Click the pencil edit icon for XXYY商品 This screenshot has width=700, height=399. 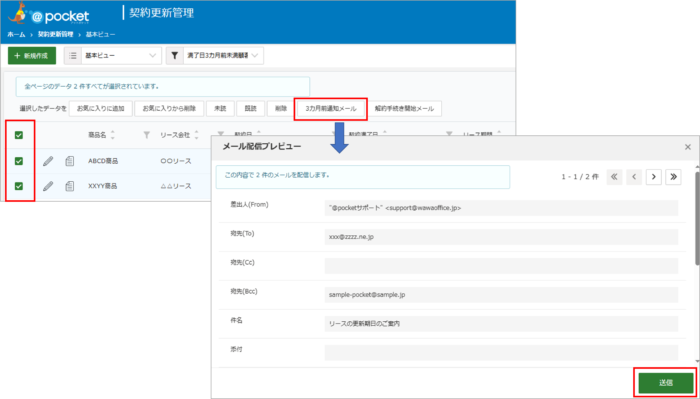[48, 186]
